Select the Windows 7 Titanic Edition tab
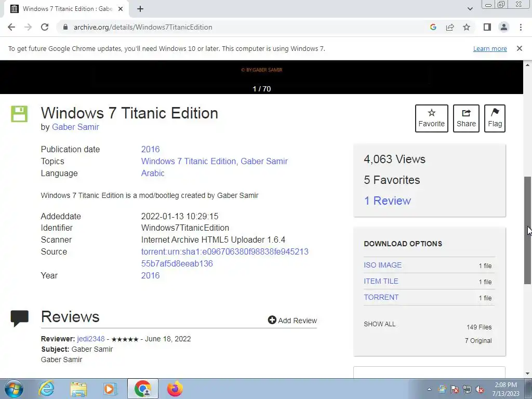Image resolution: width=532 pixels, height=399 pixels. click(x=66, y=9)
